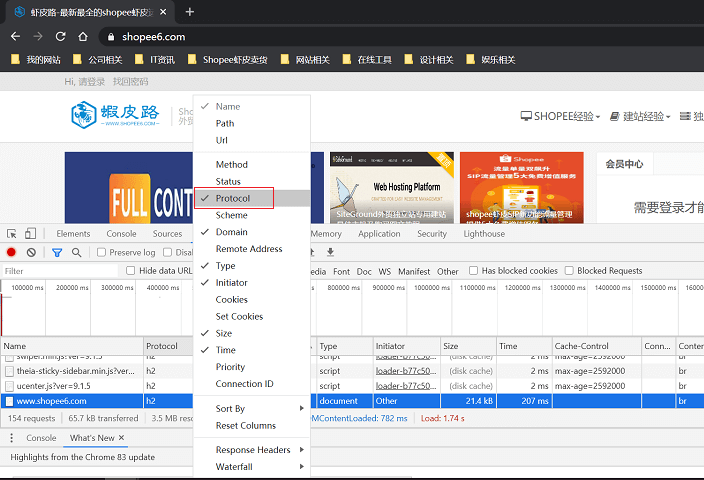Screen dimensions: 704x480
Task: Click the Shopee SIP promo banner
Action: 522,188
